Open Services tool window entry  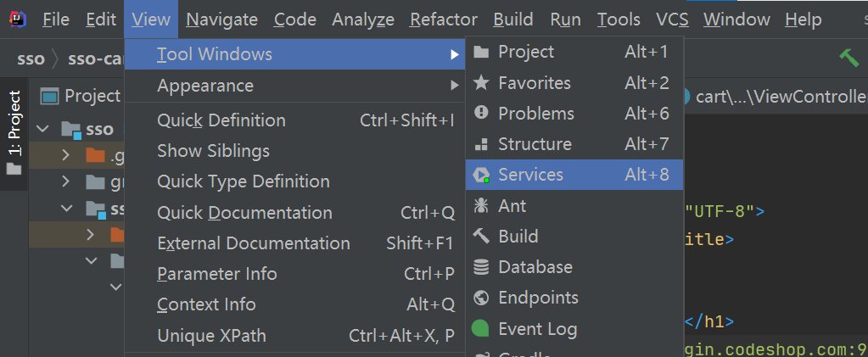point(530,175)
